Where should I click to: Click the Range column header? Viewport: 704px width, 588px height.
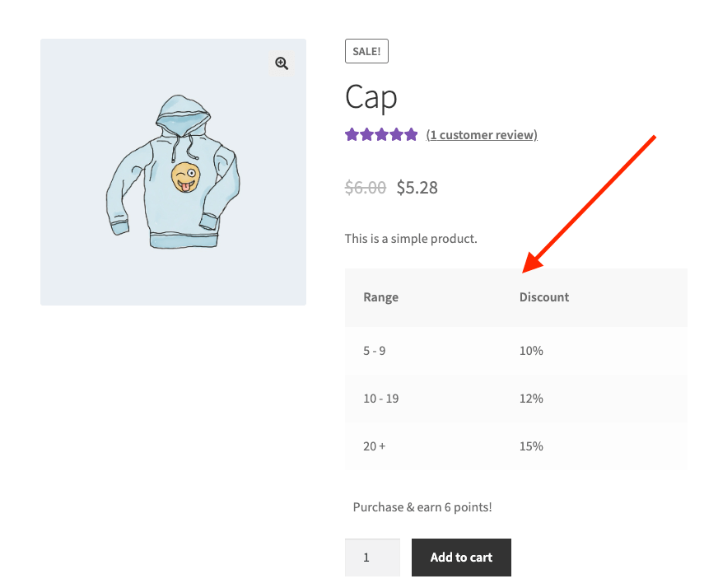click(x=380, y=297)
